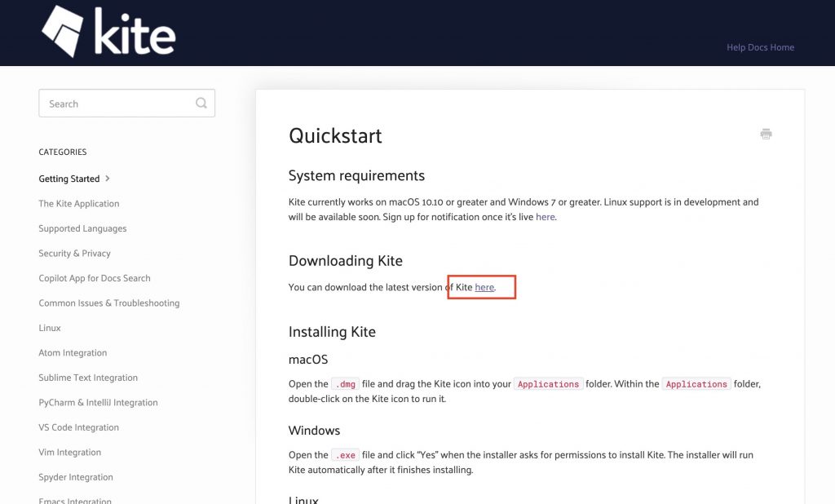Click 'here' link to download Kite
The image size is (835, 504).
pyautogui.click(x=484, y=287)
